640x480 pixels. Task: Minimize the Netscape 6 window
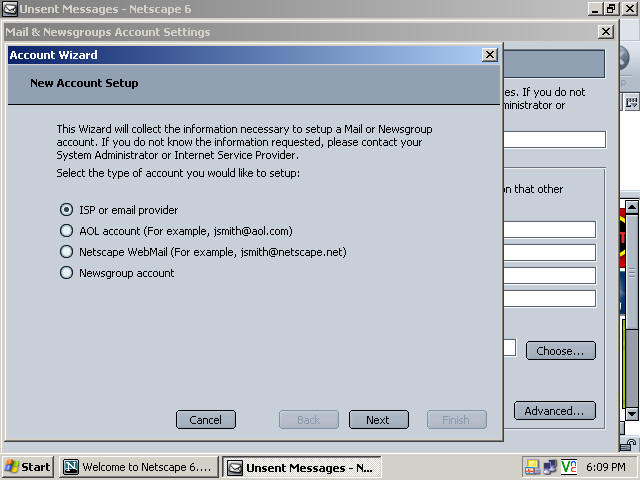click(x=595, y=9)
